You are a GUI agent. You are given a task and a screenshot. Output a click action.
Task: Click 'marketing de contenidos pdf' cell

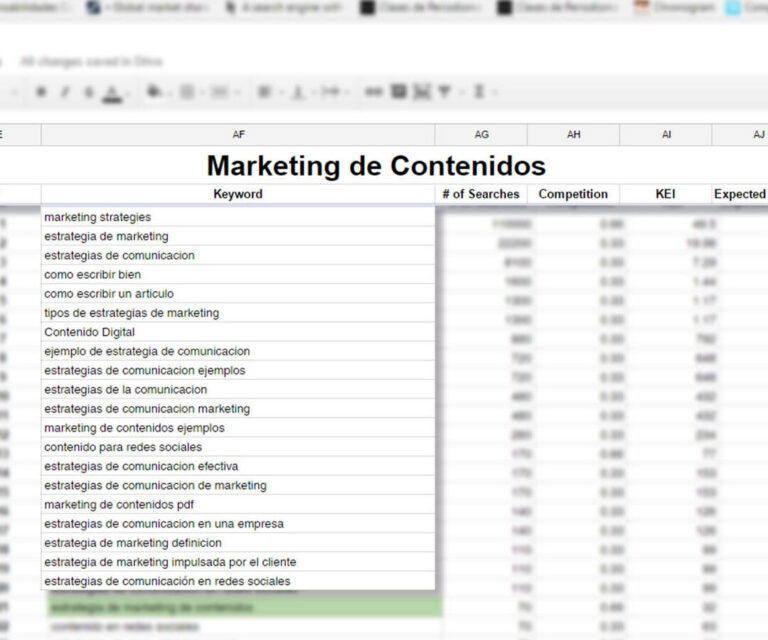(238, 504)
